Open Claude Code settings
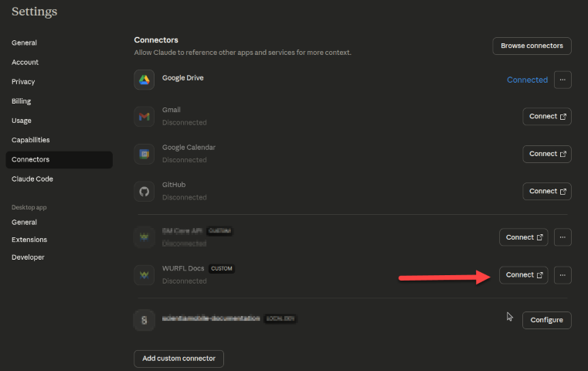This screenshot has height=371, width=588. point(32,179)
